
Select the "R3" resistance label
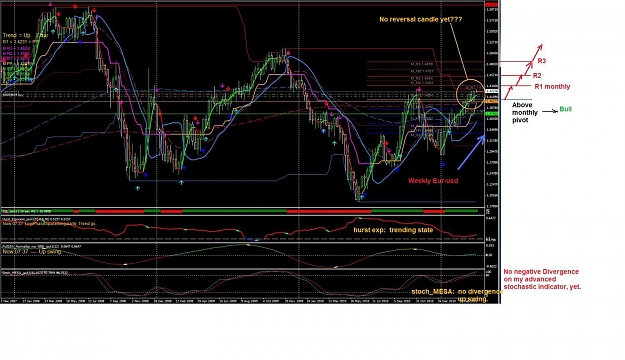[542, 61]
